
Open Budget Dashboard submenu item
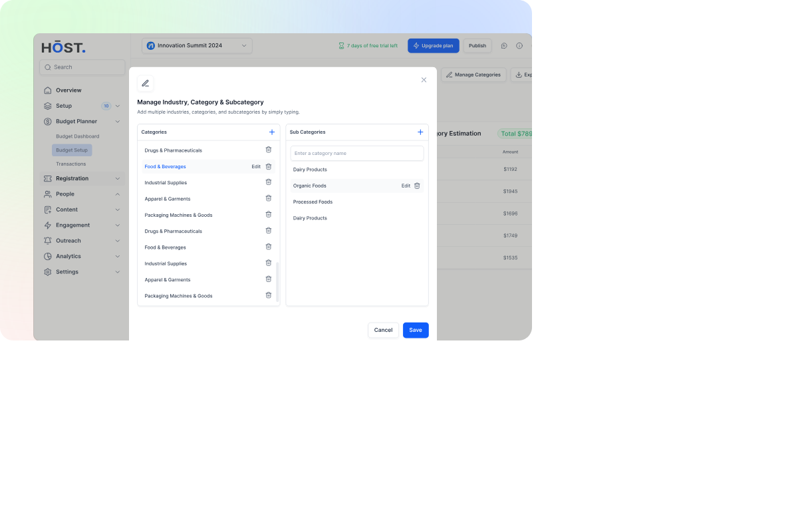77,136
